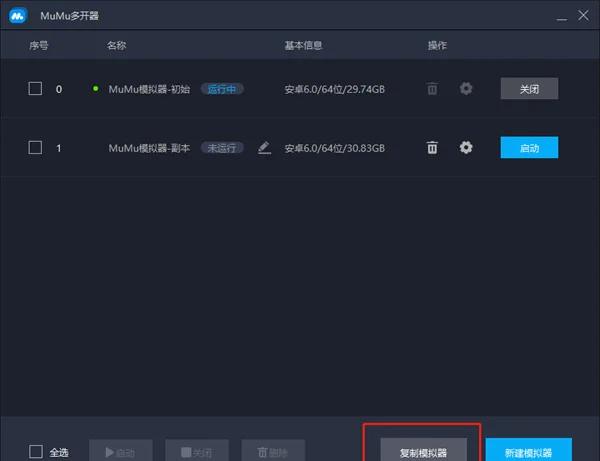Image resolution: width=600 pixels, height=461 pixels.
Task: Click the MuMu多开器 window title
Action: click(x=69, y=16)
